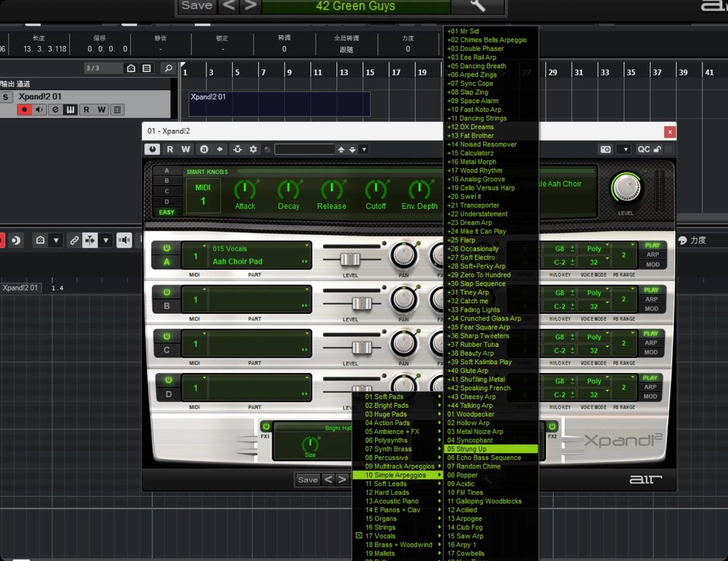The height and width of the screenshot is (561, 728).
Task: Load the next preset with the down arrow
Action: 352,149
